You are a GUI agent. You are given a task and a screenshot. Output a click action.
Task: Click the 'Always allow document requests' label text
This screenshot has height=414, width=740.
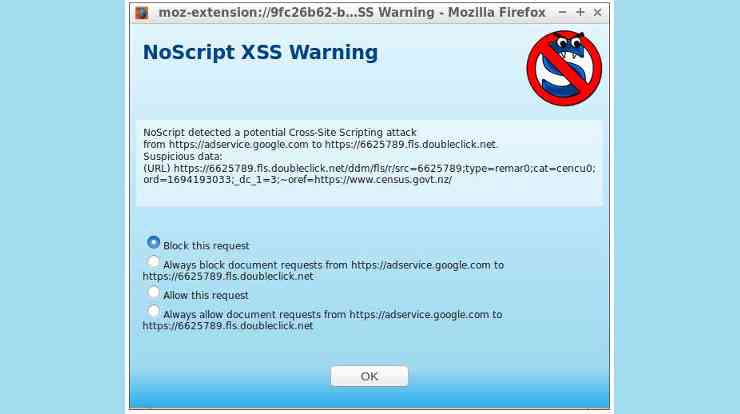coord(322,320)
